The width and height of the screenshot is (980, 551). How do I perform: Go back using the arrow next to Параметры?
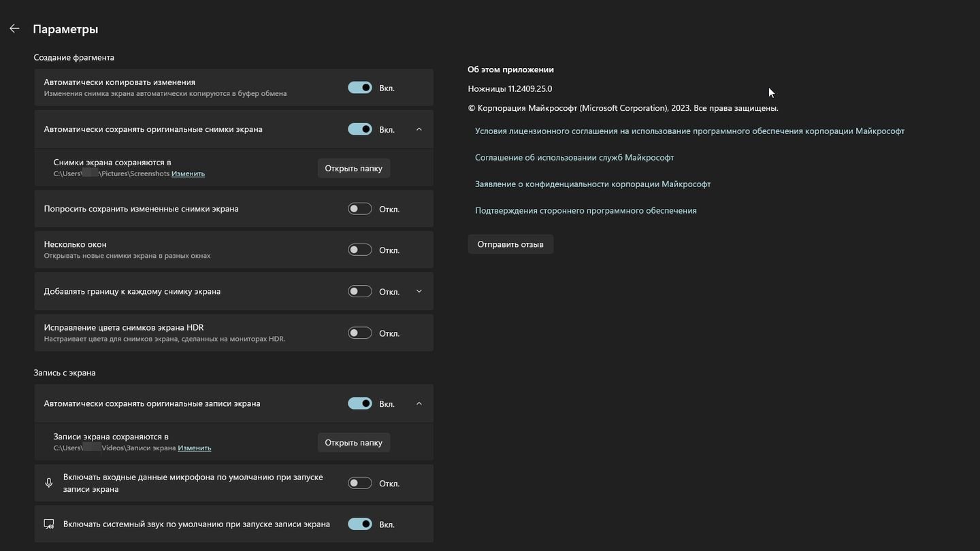point(14,29)
